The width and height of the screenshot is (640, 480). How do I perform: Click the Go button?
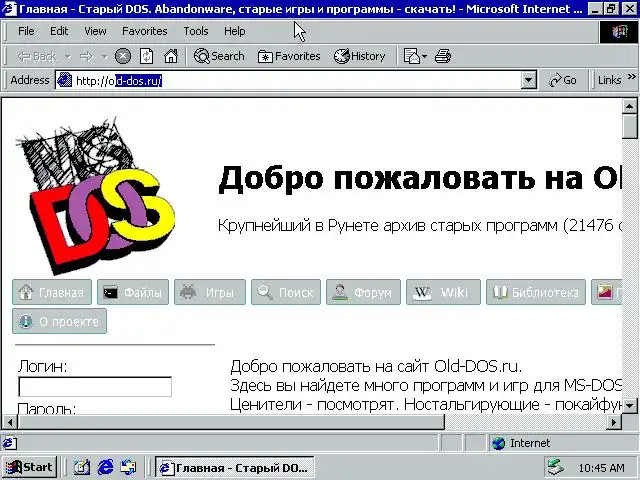pyautogui.click(x=563, y=80)
